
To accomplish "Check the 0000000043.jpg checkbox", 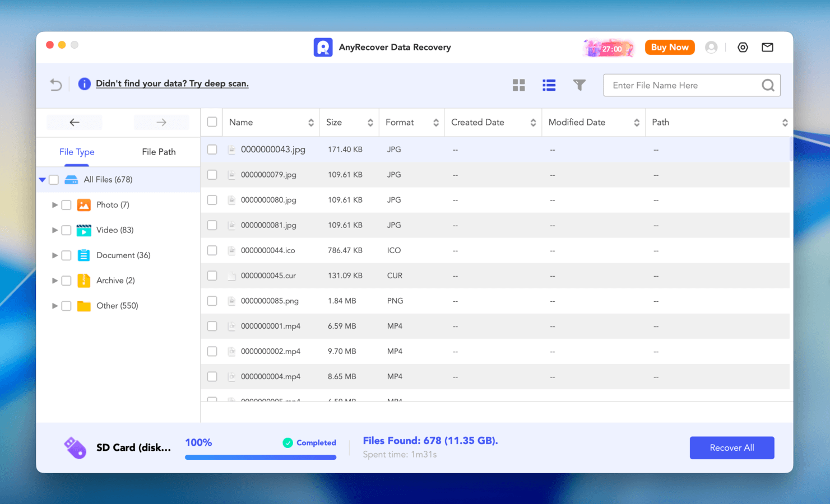I will click(212, 150).
